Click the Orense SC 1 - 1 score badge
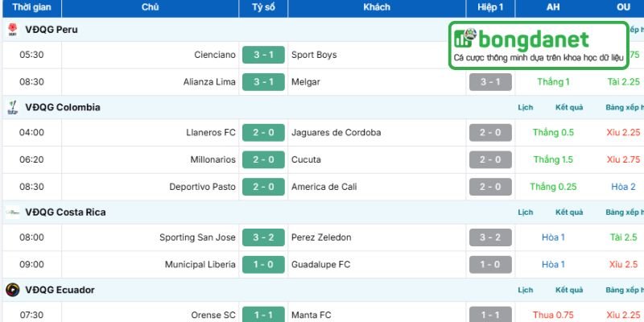Screen dimensions: 644x322 coord(263,315)
